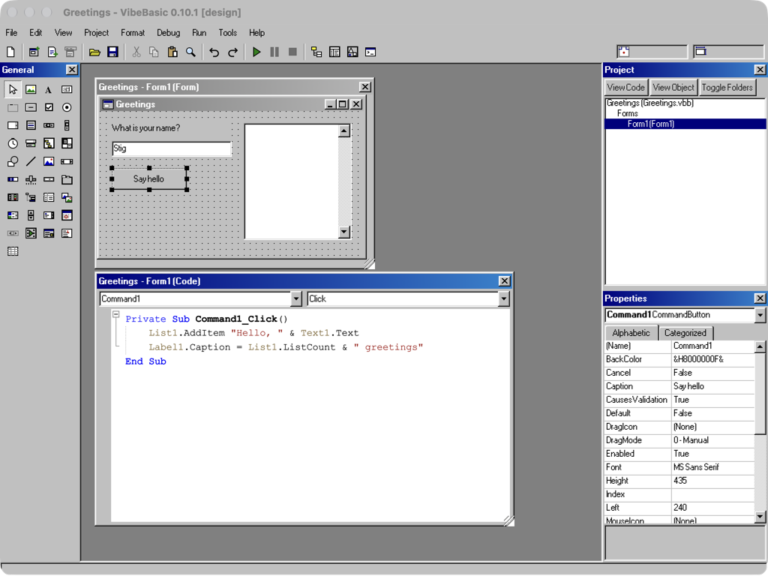Select the Font property value MS Sans Serif
Screen dimensions: 768x576
pos(713,467)
